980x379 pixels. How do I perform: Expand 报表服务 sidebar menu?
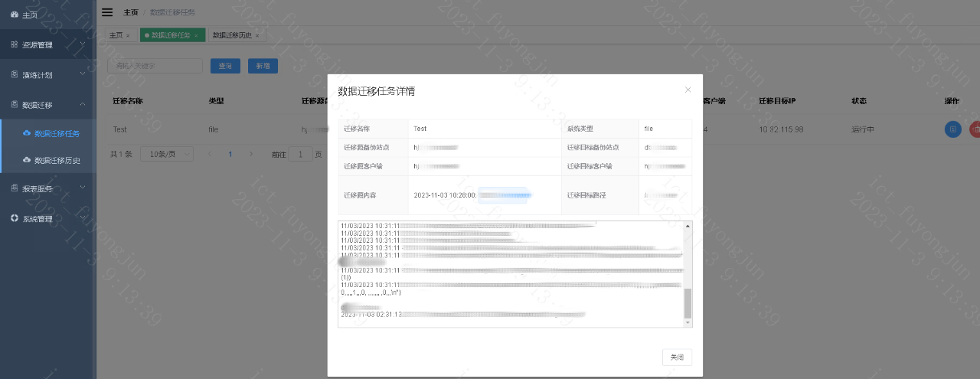pos(47,188)
